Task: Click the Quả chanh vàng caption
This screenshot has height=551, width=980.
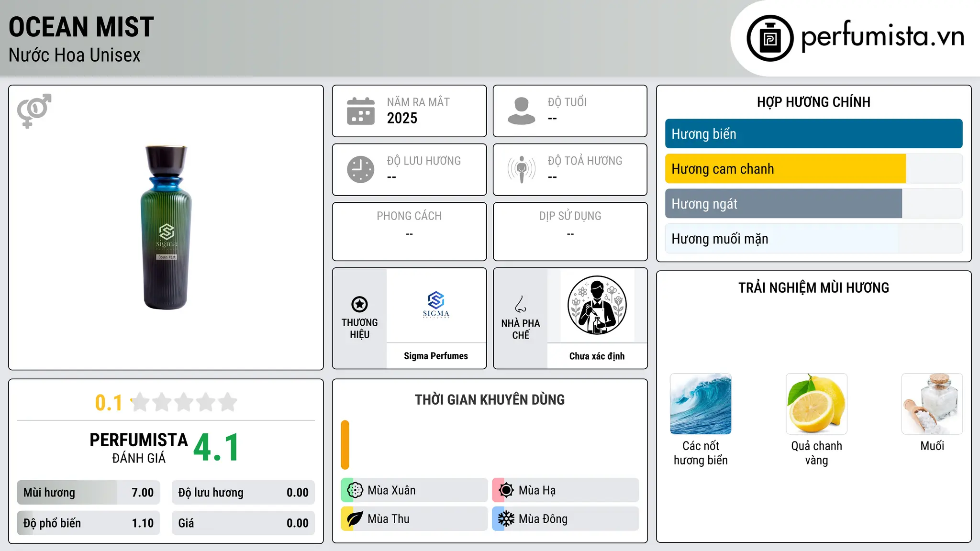Action: pyautogui.click(x=816, y=453)
